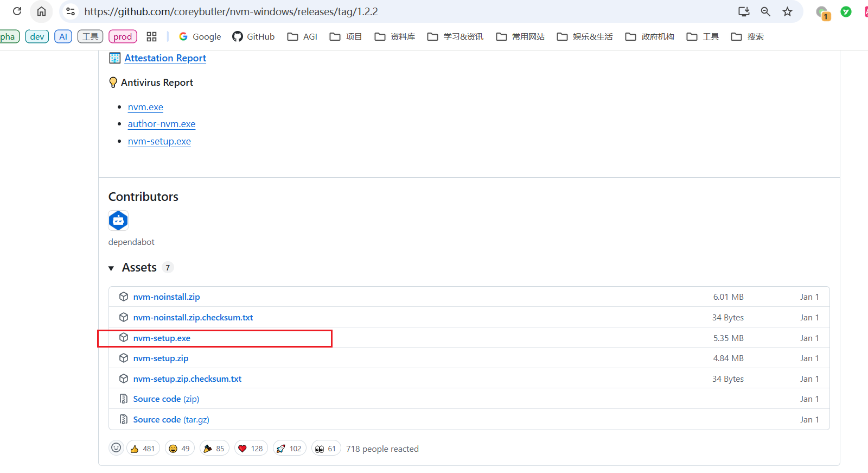868x473 pixels.
Task: Go to the browser home page icon
Action: (41, 11)
